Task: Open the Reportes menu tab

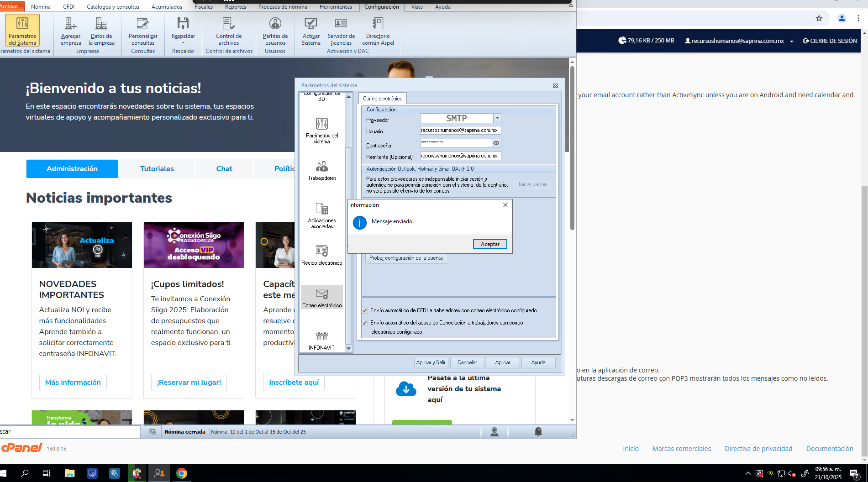Action: click(x=235, y=7)
